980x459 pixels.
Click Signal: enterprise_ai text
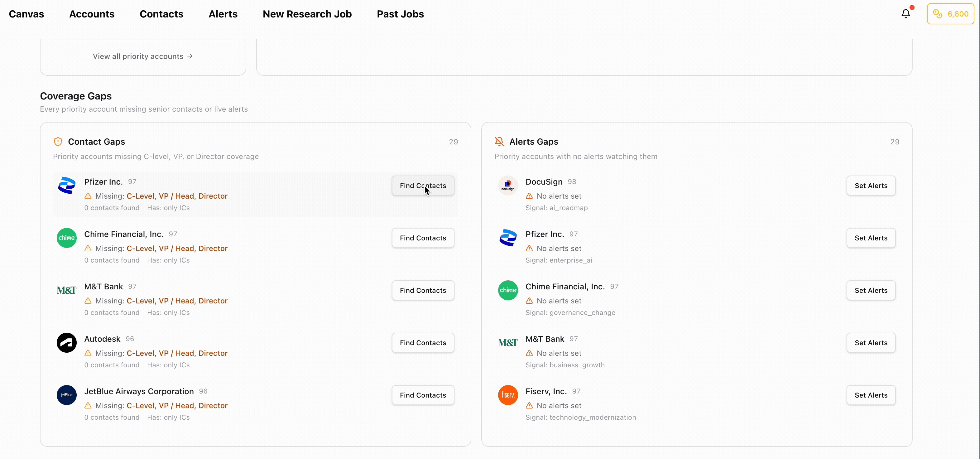559,260
